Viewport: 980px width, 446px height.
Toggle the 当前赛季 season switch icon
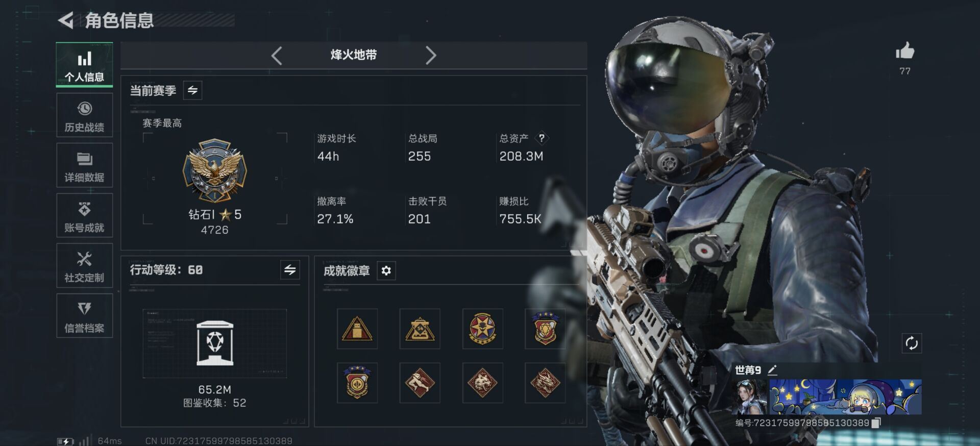tap(192, 90)
